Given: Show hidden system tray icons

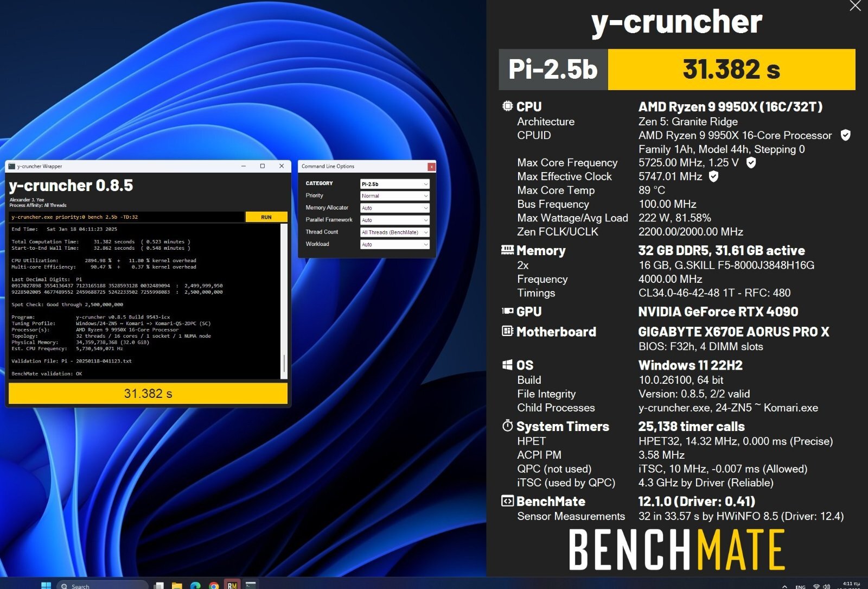Looking at the screenshot, I should (784, 586).
